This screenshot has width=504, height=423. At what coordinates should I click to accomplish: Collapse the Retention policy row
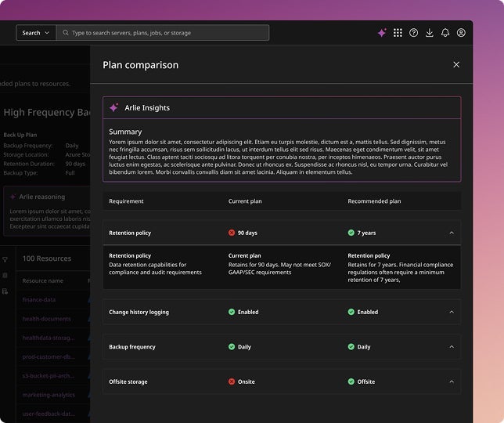coord(452,233)
